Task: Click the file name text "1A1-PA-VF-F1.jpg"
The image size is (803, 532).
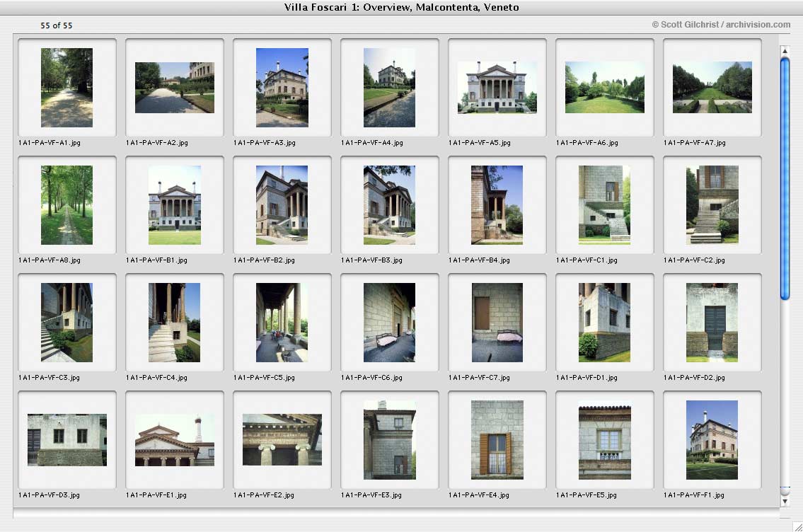Action: [694, 495]
